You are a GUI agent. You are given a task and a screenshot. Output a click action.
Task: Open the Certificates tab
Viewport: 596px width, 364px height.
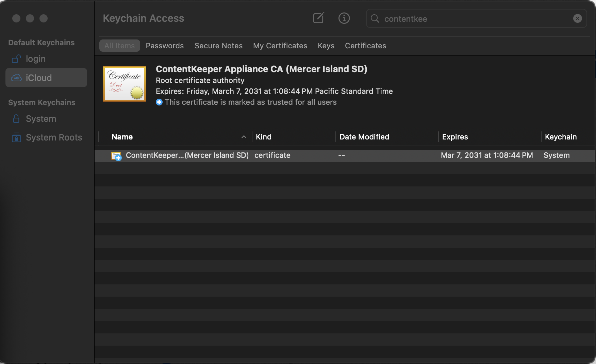(x=365, y=46)
